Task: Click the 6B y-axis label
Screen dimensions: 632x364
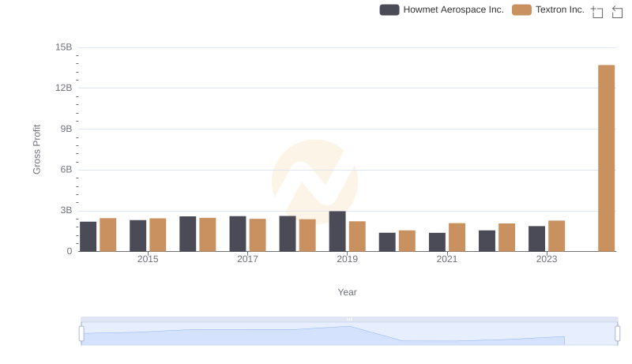Action: tap(66, 170)
